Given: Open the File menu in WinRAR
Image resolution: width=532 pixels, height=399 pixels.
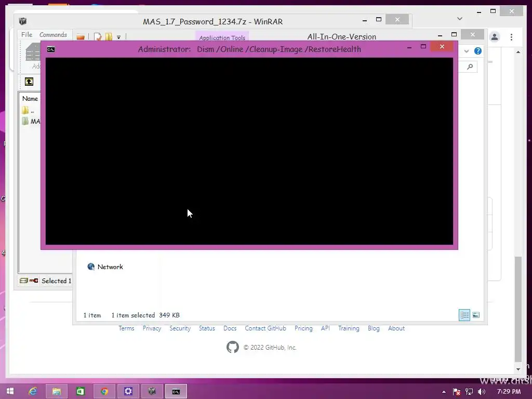Looking at the screenshot, I should click(x=26, y=35).
